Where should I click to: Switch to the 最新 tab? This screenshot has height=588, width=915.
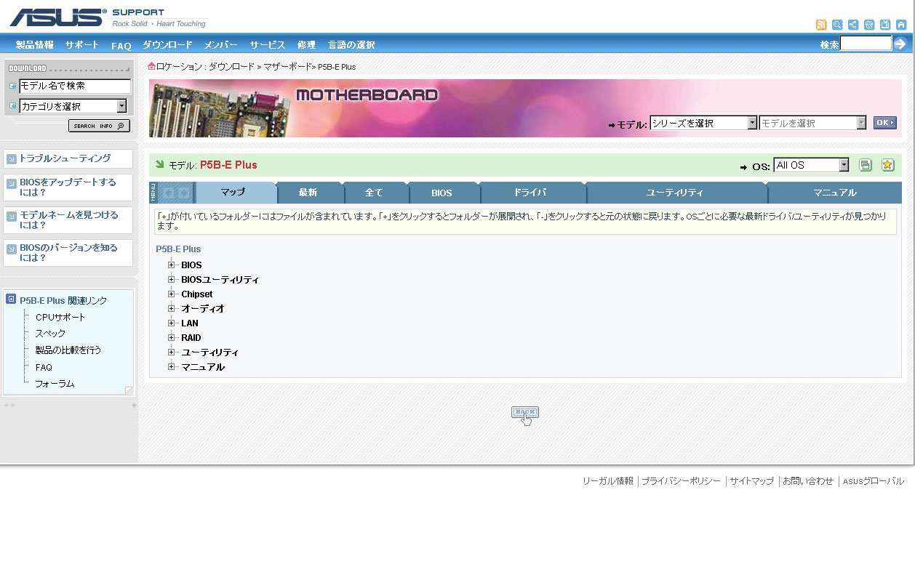click(309, 193)
